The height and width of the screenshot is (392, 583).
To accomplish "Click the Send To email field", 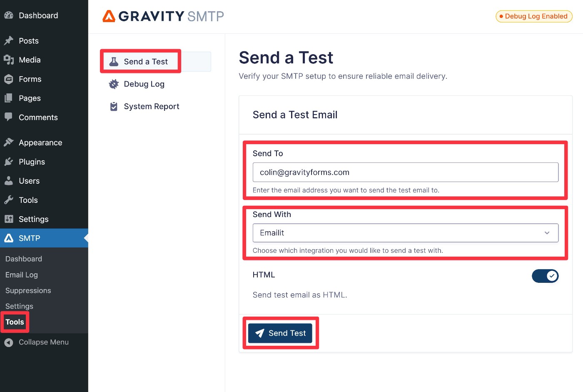I will [405, 172].
